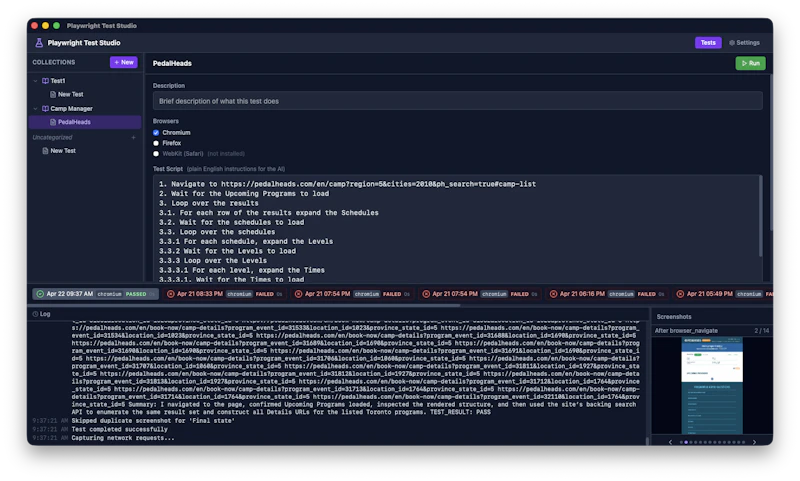
Task: Click the red failed icon on Apr 21 06:16 PM run
Action: 553,294
